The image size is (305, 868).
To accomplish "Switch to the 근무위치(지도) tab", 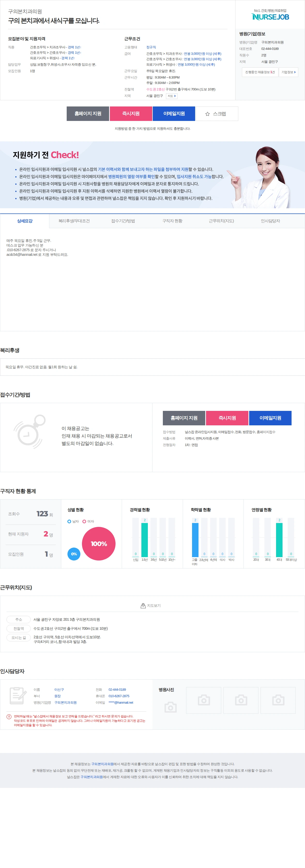I will coord(222,221).
